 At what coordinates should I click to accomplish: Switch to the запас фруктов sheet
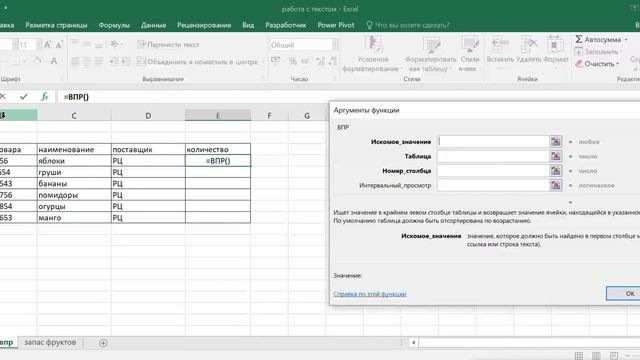pyautogui.click(x=50, y=342)
